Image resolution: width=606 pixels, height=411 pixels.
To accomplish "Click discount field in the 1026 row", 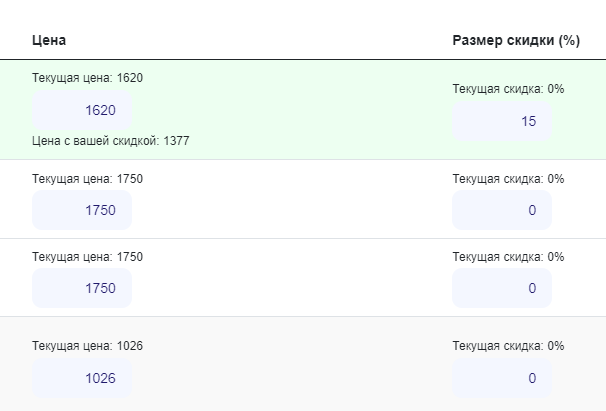I will pyautogui.click(x=502, y=378).
